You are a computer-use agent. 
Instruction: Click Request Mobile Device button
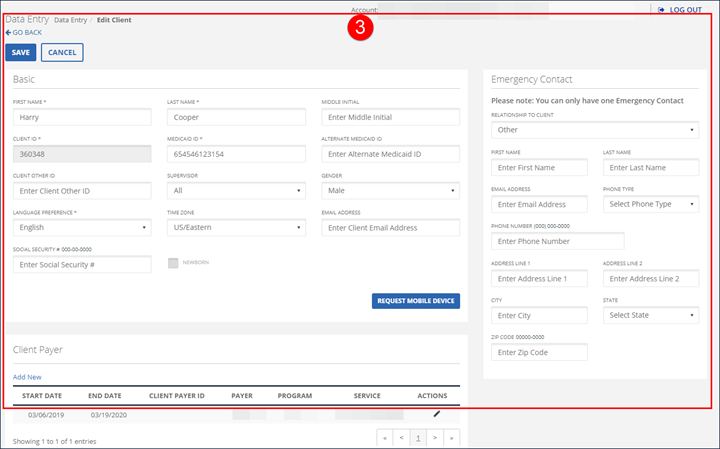pos(416,301)
